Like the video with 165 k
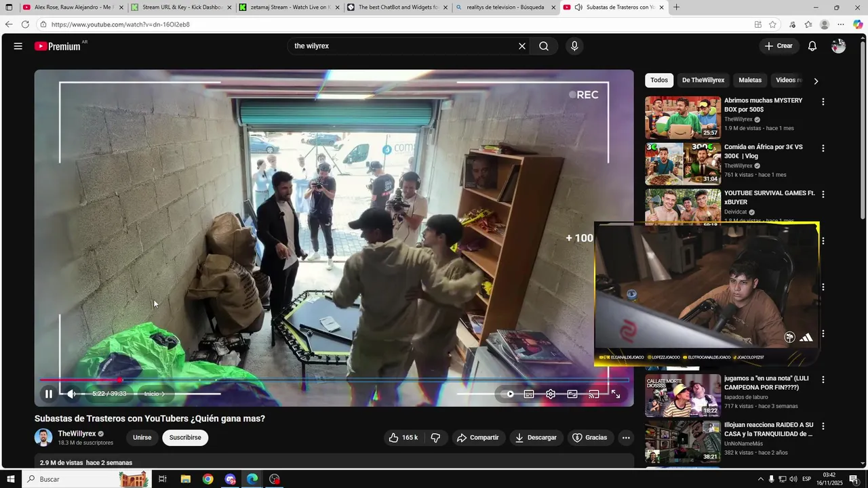 403,438
